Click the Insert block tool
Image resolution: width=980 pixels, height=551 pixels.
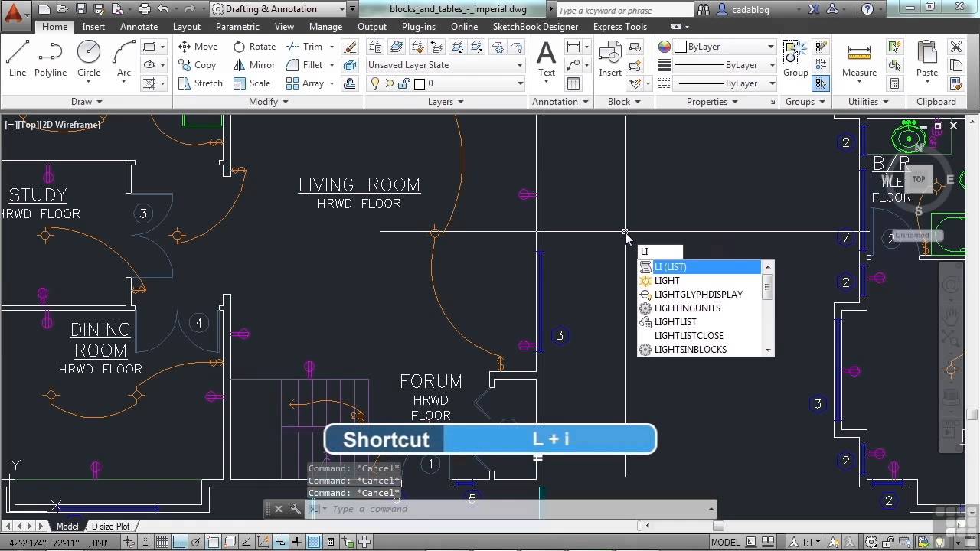[x=610, y=59]
